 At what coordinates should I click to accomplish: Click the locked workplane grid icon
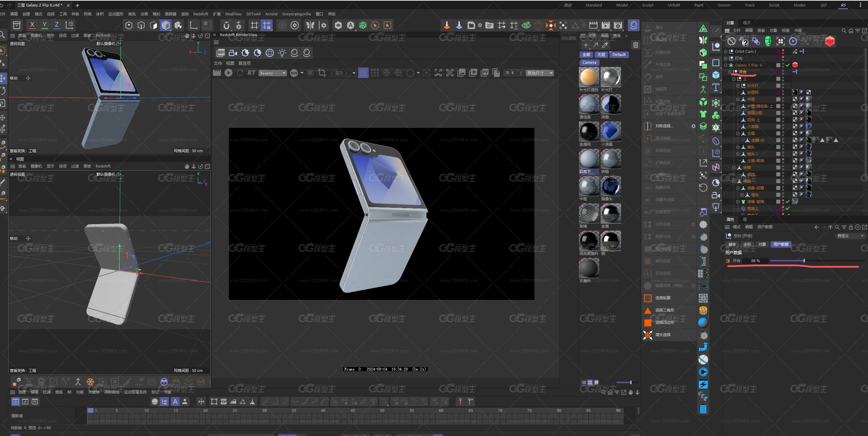(x=267, y=25)
